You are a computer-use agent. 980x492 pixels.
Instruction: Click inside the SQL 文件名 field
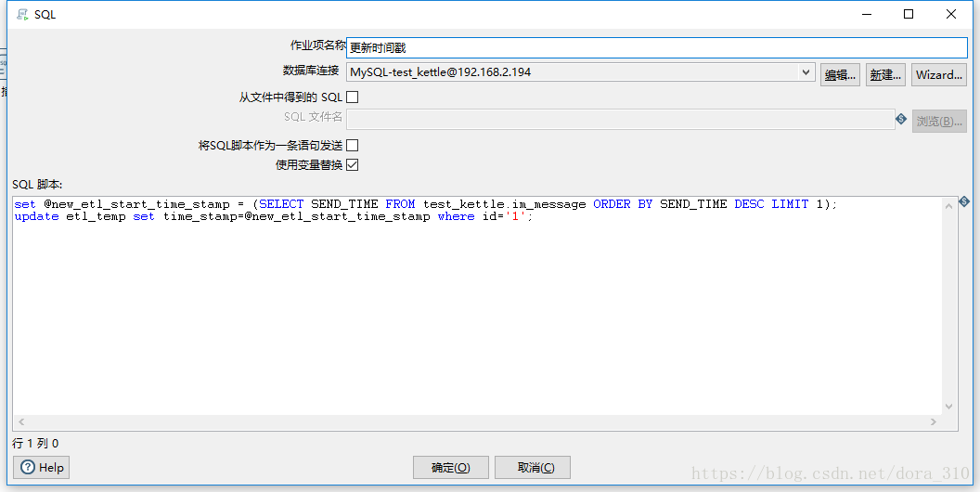point(619,120)
